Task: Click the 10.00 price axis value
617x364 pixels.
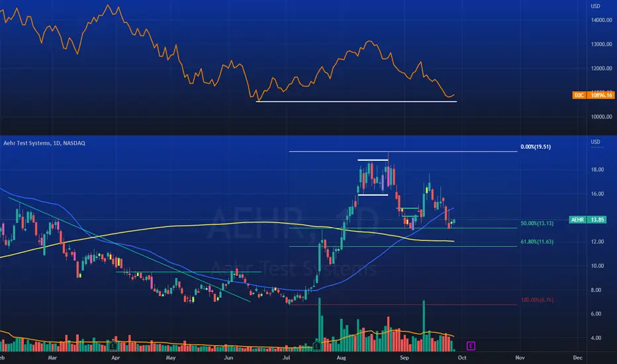Action: click(597, 265)
